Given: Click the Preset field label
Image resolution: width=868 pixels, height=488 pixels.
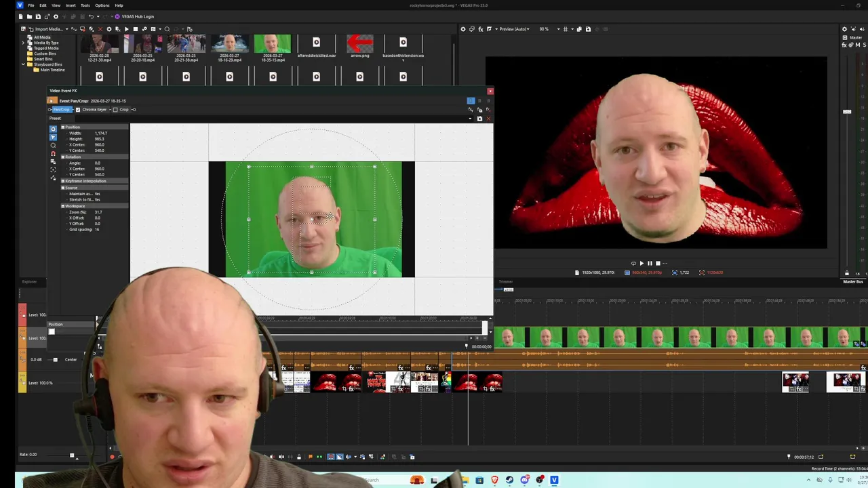Looking at the screenshot, I should (55, 119).
